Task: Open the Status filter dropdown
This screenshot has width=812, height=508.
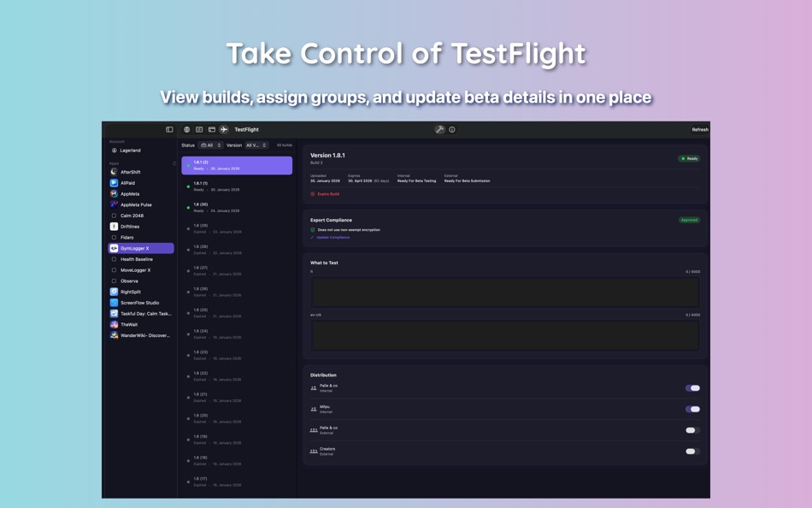Action: click(211, 145)
